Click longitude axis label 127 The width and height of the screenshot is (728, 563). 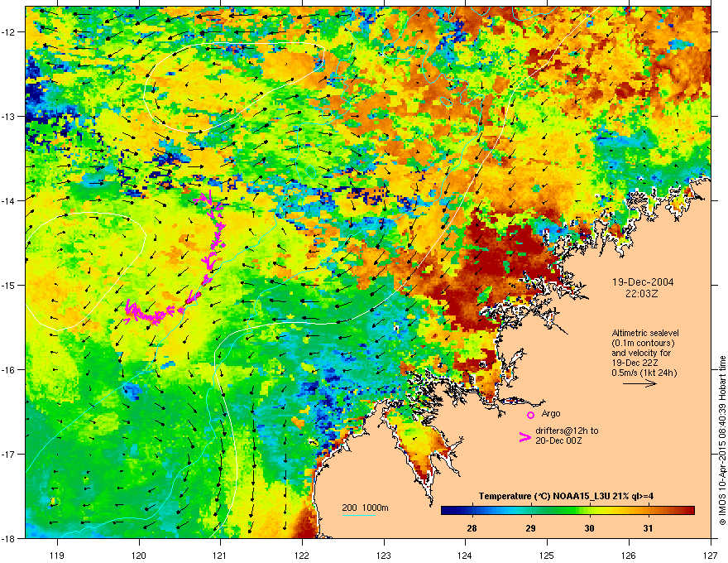pos(711,555)
